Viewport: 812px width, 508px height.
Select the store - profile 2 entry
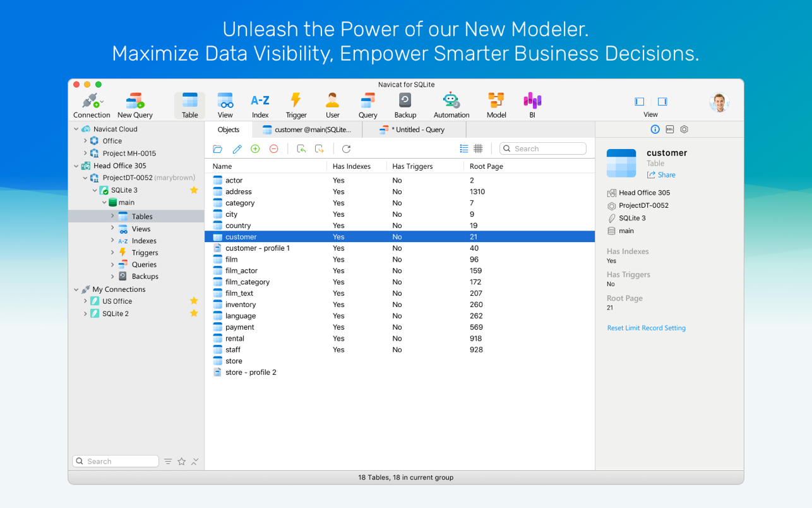[400, 372]
